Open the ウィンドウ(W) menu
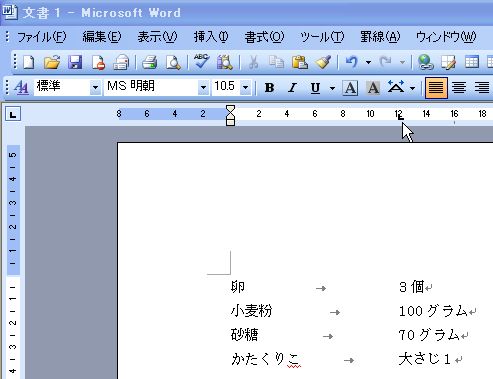 pyautogui.click(x=446, y=37)
